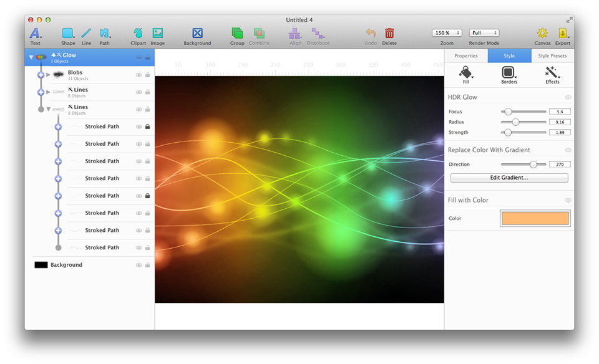The width and height of the screenshot is (599, 364).
Task: Click the lock icon on Glow layer
Action: [147, 57]
